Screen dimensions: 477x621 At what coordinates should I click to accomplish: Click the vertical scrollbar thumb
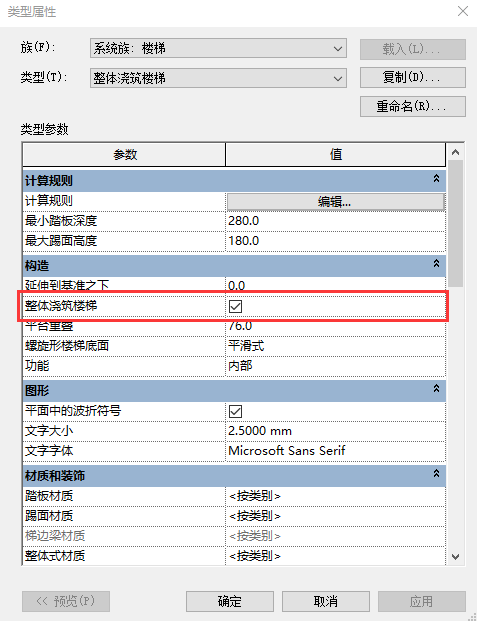tap(455, 223)
